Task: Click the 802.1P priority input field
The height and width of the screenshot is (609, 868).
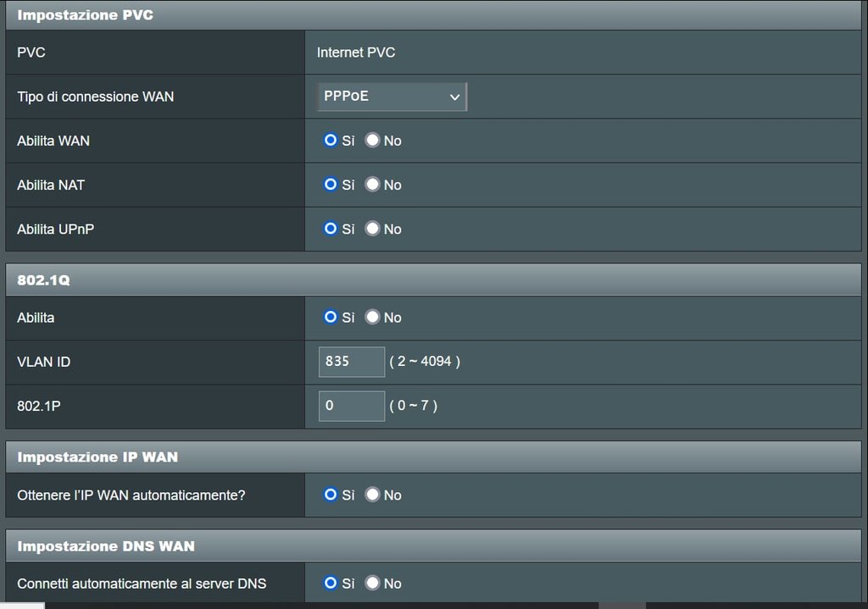Action: pyautogui.click(x=351, y=406)
